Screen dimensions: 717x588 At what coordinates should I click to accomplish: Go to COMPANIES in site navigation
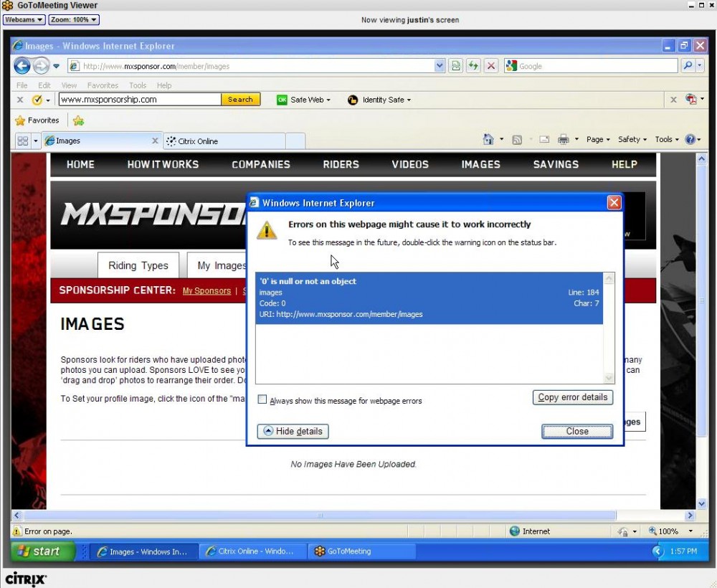point(261,165)
